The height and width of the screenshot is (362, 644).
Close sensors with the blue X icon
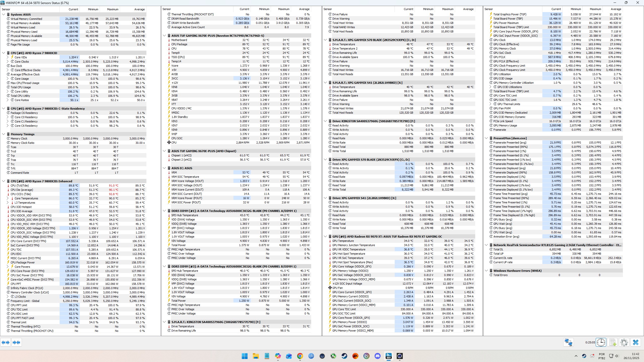[636, 342]
